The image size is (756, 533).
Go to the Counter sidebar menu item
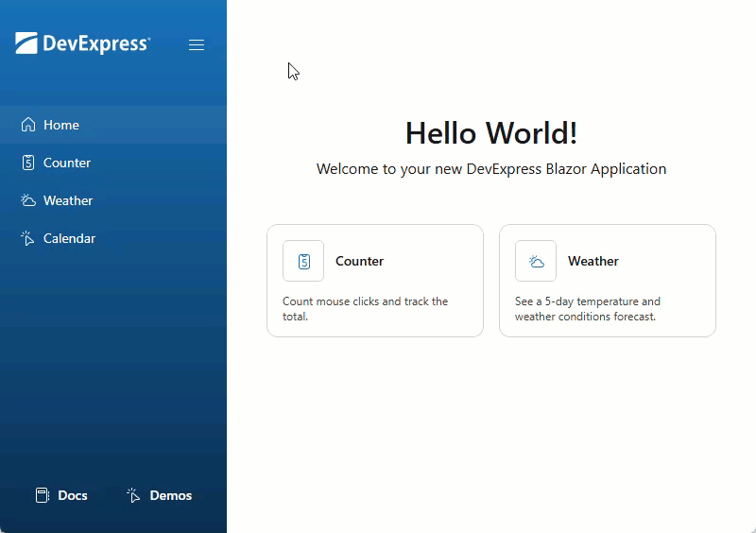[113, 163]
